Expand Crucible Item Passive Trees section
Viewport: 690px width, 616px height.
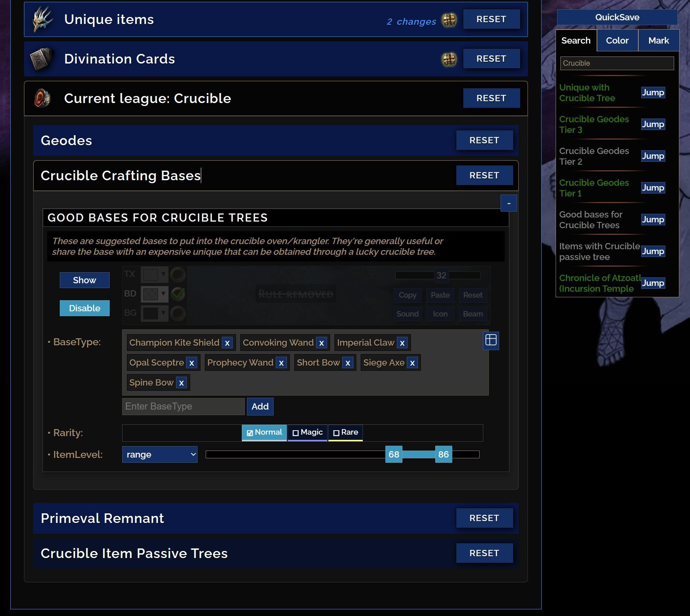(x=276, y=554)
